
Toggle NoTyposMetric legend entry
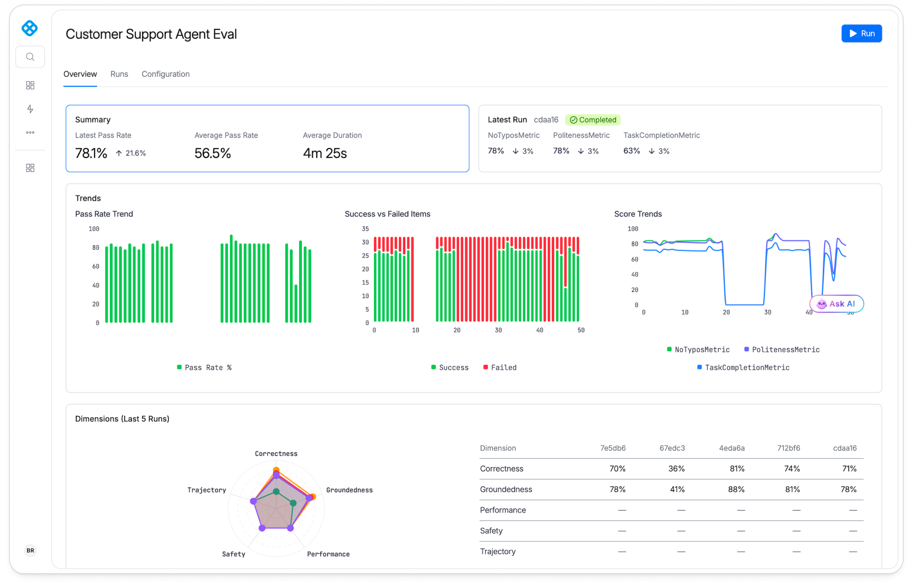(698, 350)
